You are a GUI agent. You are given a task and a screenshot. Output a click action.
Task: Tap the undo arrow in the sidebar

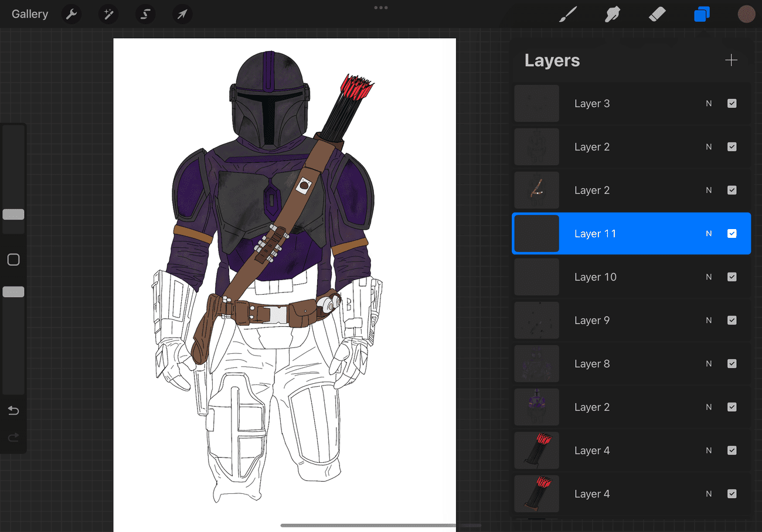pos(13,410)
